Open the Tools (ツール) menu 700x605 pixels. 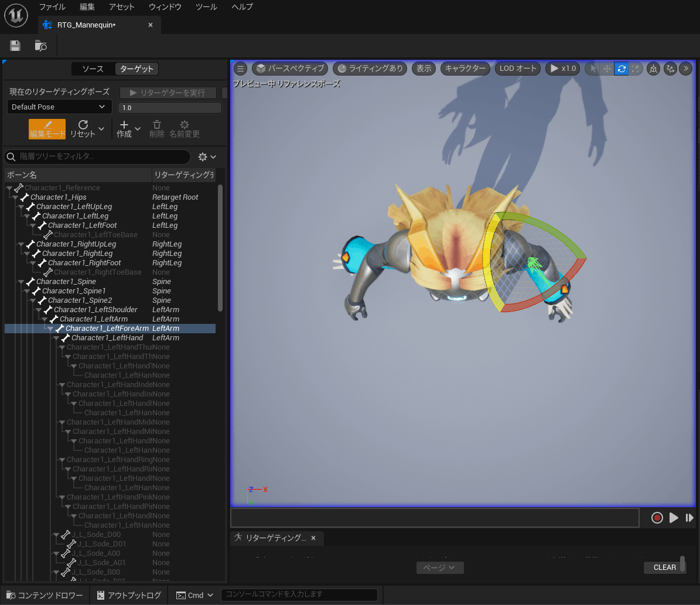pyautogui.click(x=206, y=6)
